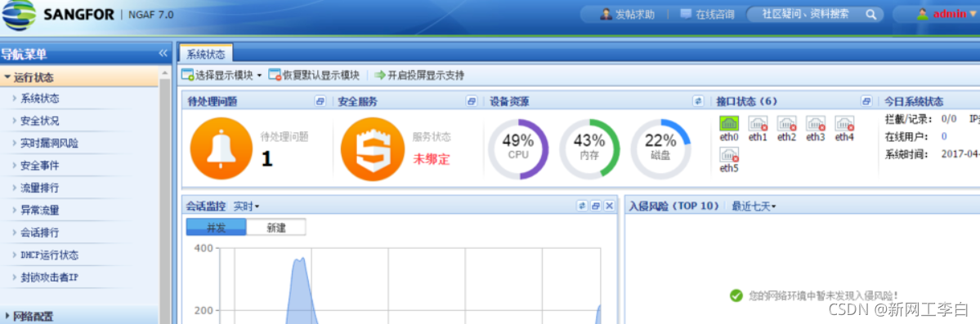This screenshot has width=980, height=324.
Task: Open 系统状态 in navigation menu
Action: (40, 98)
